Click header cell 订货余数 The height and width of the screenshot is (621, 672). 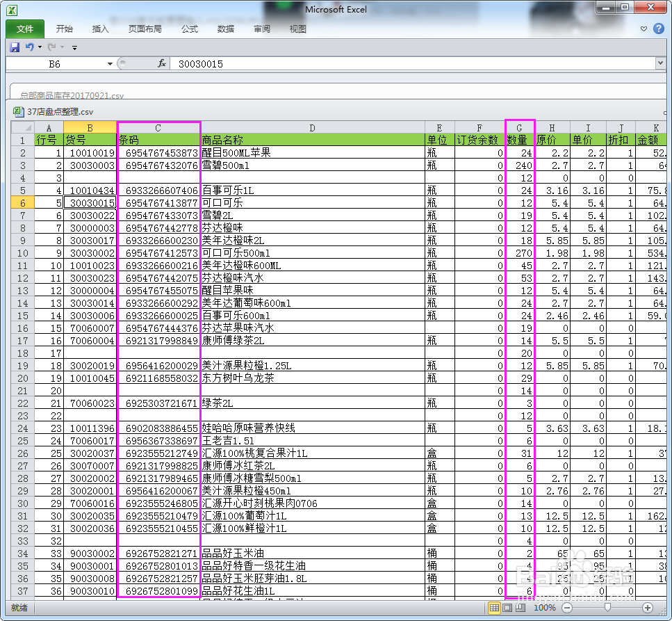480,140
